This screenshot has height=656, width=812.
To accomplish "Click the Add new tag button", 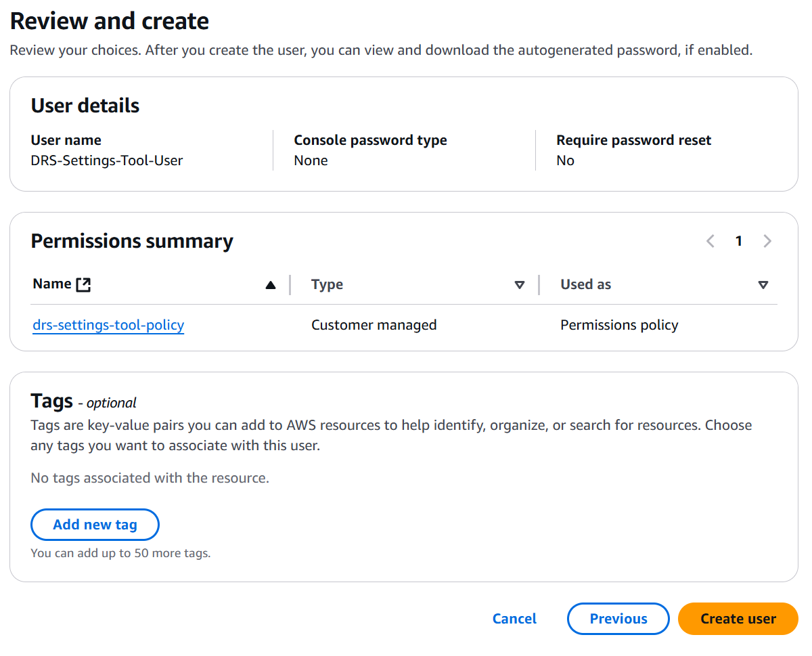I will 95,525.
